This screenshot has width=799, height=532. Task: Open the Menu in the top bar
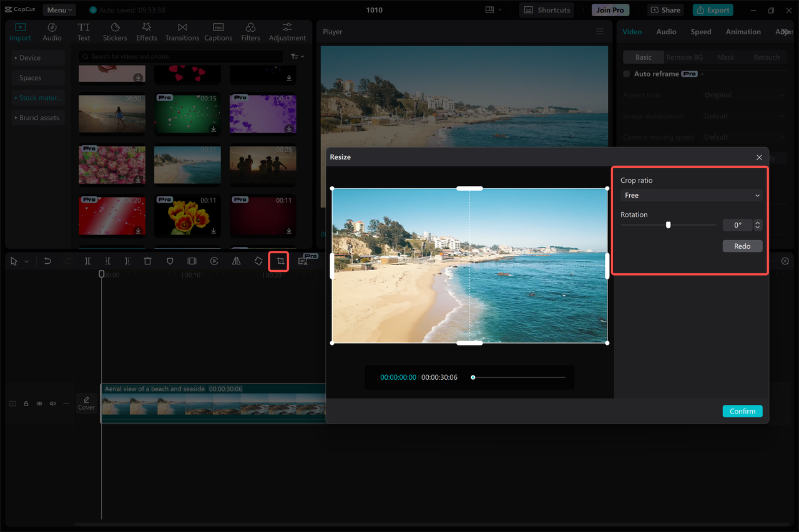click(59, 9)
